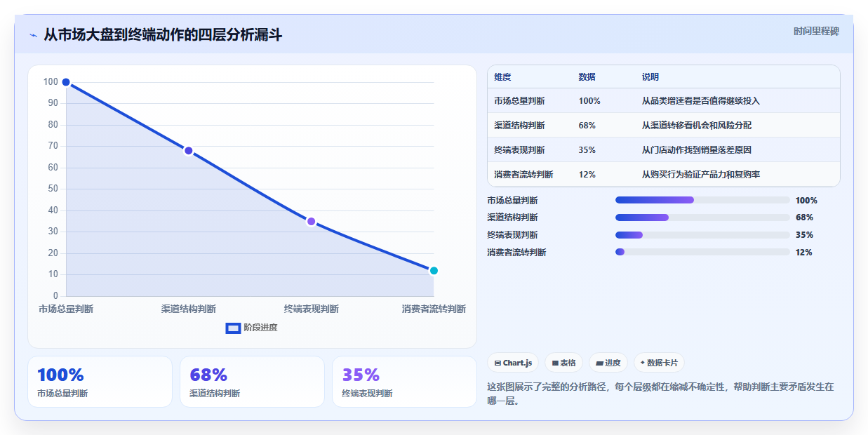This screenshot has width=868, height=435.
Task: Click the 12% label beside the progress bar
Action: (803, 252)
